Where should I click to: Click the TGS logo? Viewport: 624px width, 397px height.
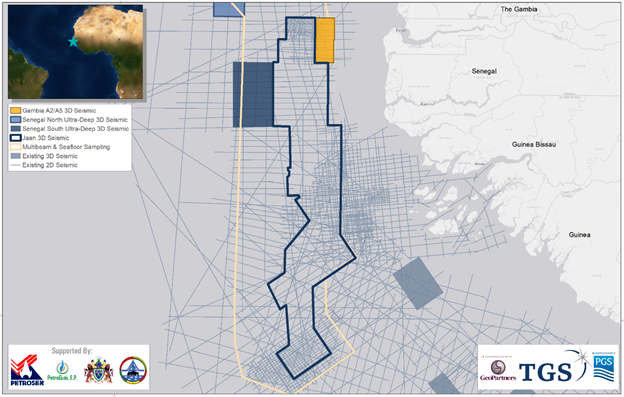[545, 372]
